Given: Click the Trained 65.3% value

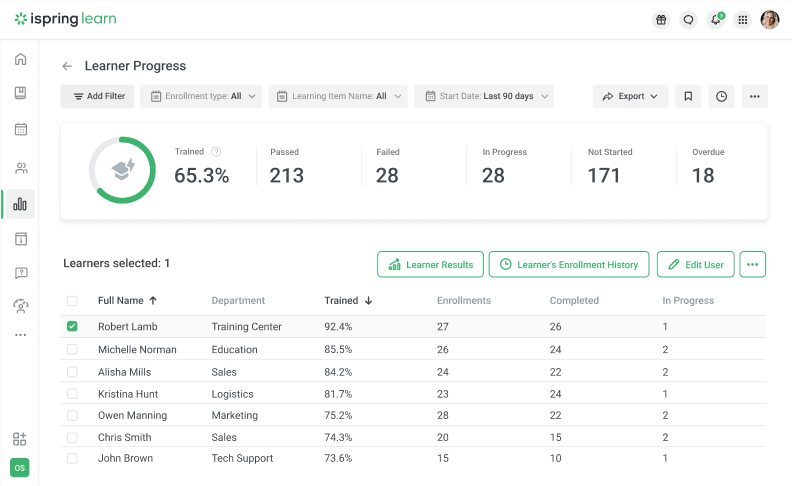Looking at the screenshot, I should [x=202, y=176].
